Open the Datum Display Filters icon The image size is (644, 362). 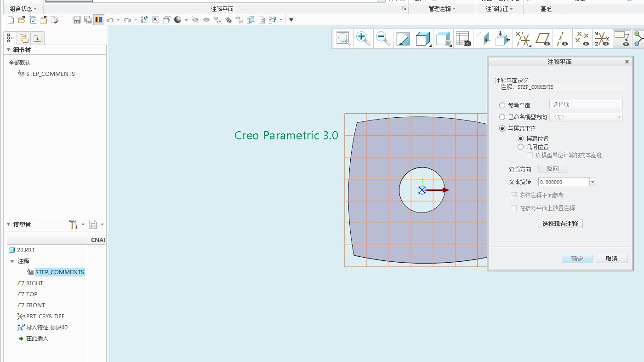point(523,39)
